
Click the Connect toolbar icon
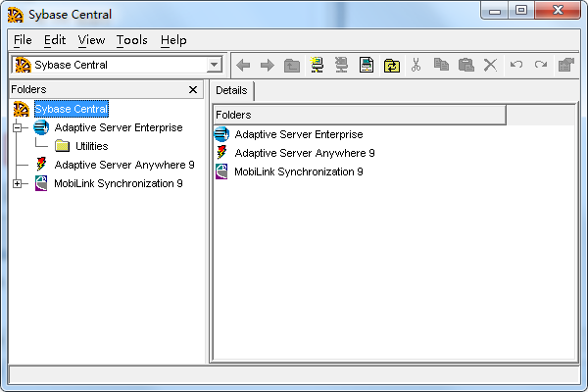pos(317,65)
